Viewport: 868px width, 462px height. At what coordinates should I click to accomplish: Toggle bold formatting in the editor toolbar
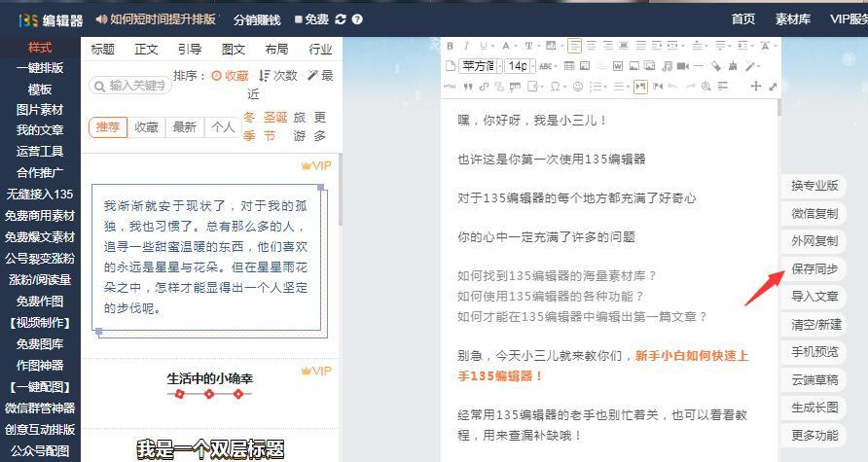tap(450, 46)
